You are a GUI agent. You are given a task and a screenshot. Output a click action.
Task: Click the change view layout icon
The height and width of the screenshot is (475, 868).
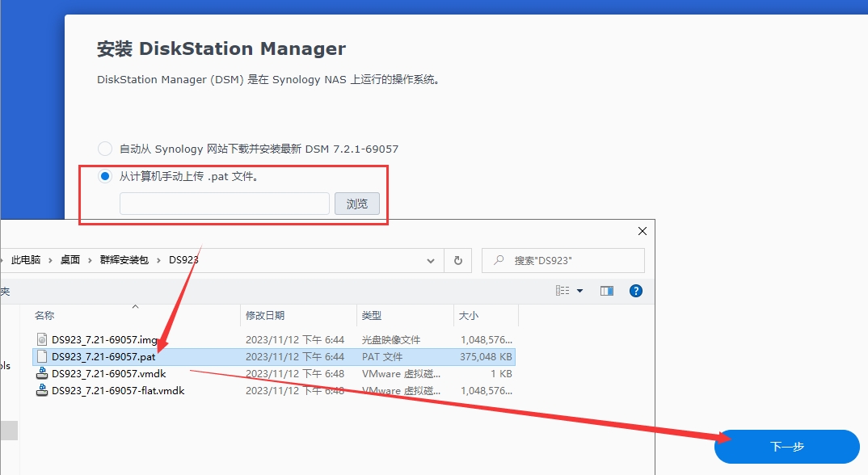click(563, 291)
